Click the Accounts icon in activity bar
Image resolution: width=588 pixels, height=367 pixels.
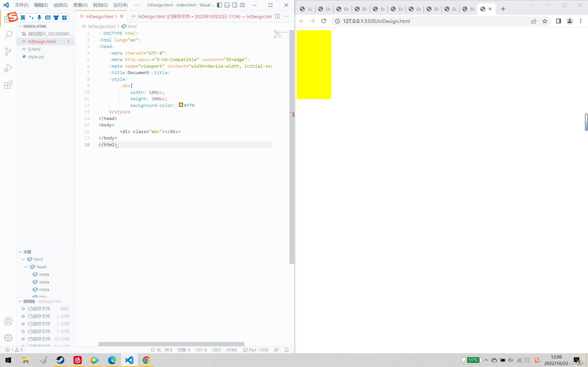(8, 321)
